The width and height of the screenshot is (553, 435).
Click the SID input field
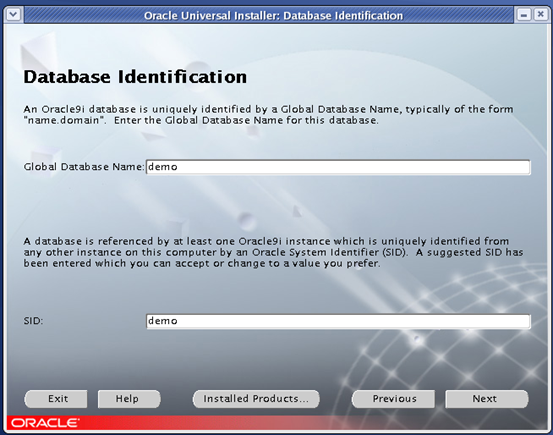(x=338, y=321)
